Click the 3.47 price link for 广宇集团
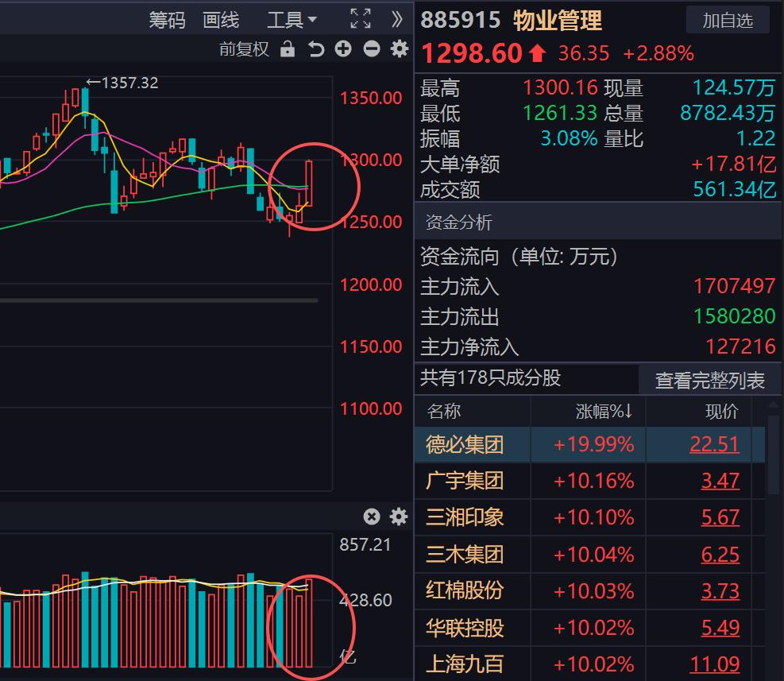 (x=720, y=481)
